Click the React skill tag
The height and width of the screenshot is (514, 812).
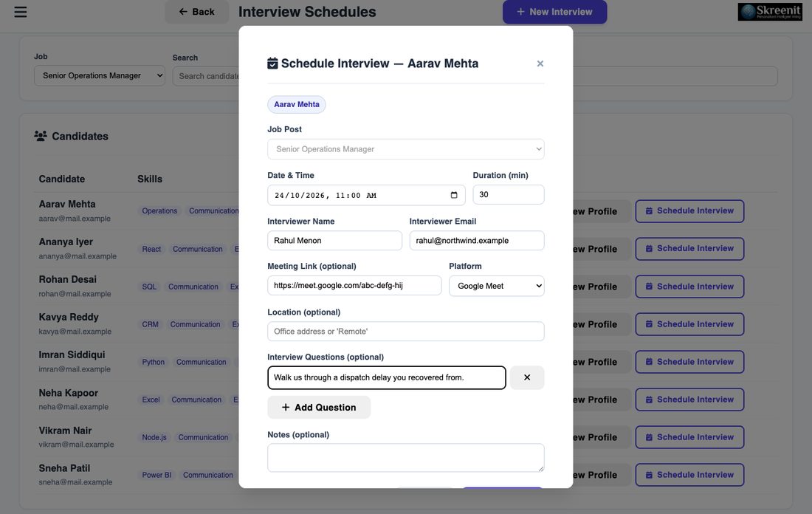tap(151, 249)
